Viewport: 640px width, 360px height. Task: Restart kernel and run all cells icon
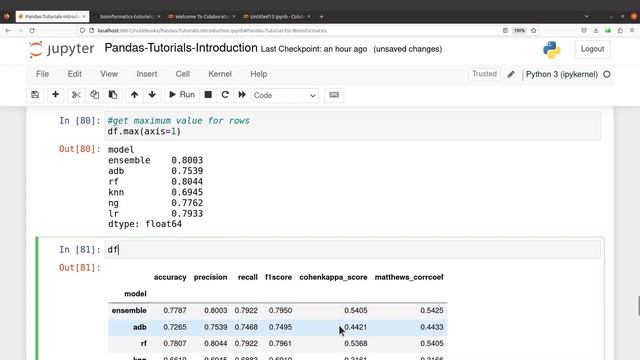tap(242, 95)
